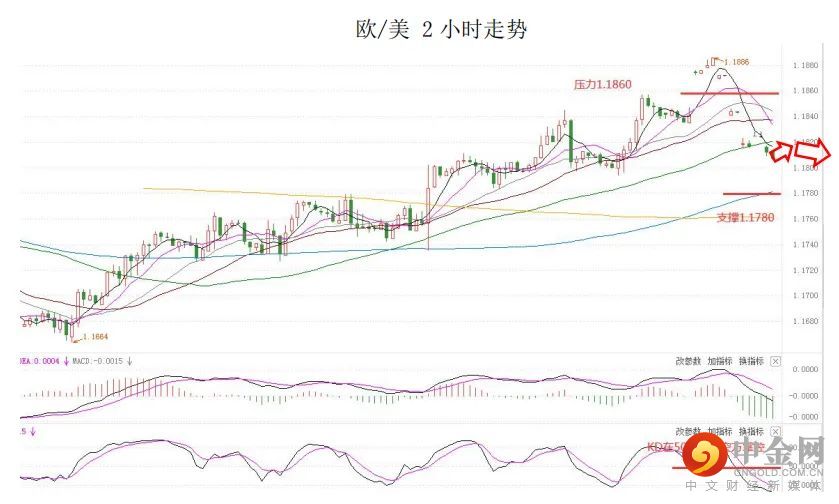Click 改参数 in the KD panel
The width and height of the screenshot is (839, 504).
click(688, 431)
